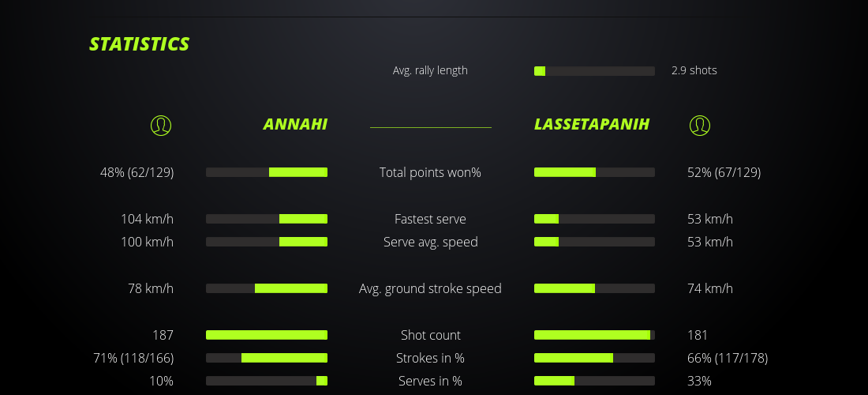Image resolution: width=868 pixels, height=395 pixels.
Task: Click the 2.9 shots value
Action: click(x=694, y=70)
